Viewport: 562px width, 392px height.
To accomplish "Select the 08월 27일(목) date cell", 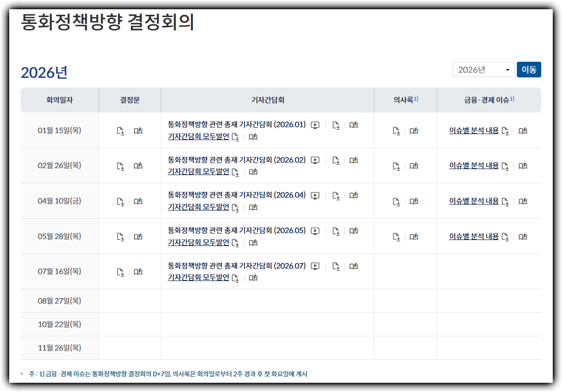I will pyautogui.click(x=59, y=301).
